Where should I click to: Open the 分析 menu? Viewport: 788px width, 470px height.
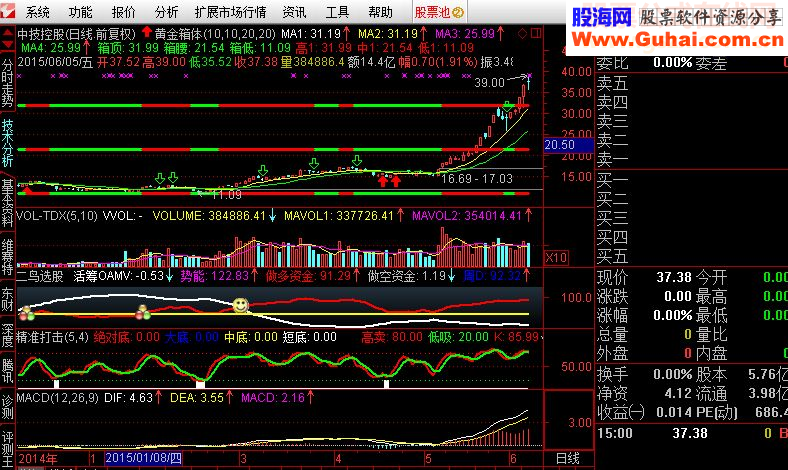(166, 12)
